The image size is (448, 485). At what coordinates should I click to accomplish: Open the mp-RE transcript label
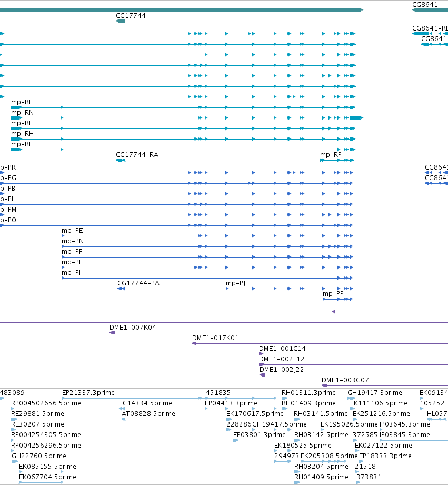pyautogui.click(x=22, y=102)
